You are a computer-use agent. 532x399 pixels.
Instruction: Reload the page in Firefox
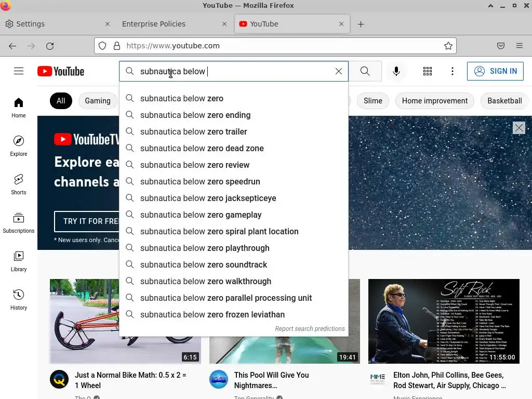point(50,46)
